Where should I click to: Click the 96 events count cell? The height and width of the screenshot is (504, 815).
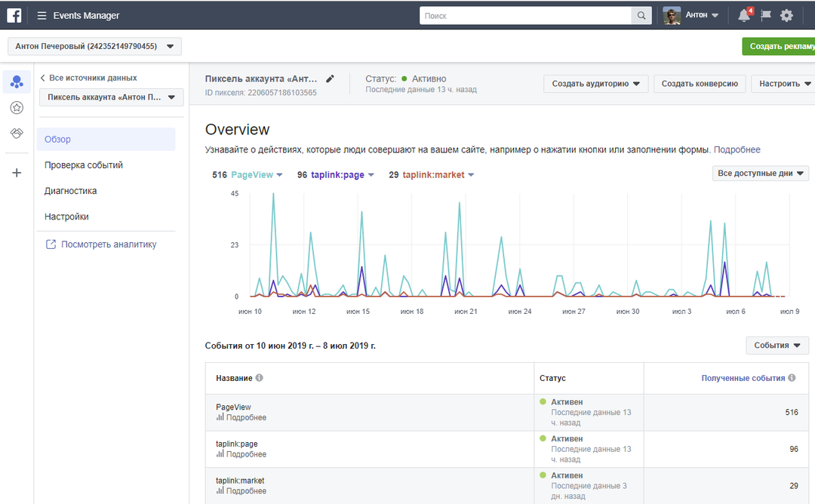(794, 449)
